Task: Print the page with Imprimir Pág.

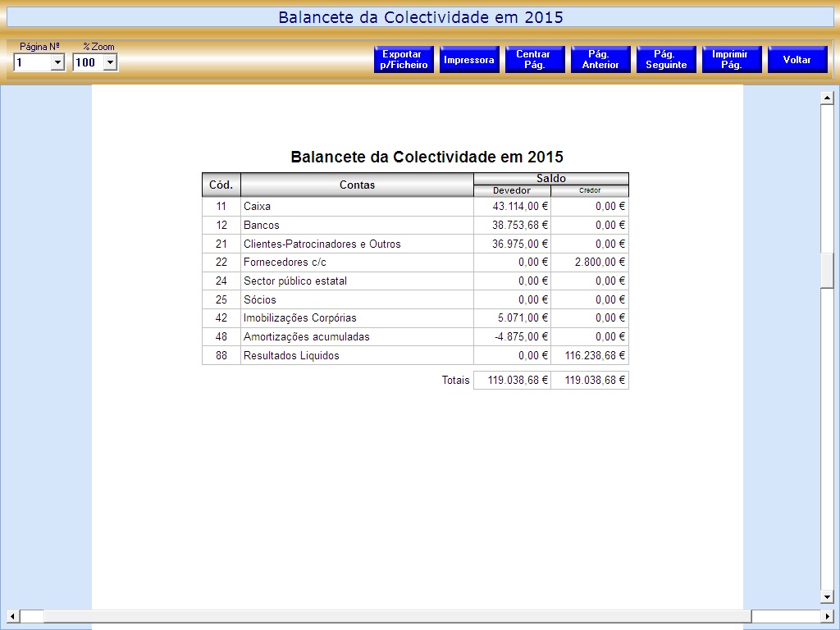Action: (x=732, y=59)
